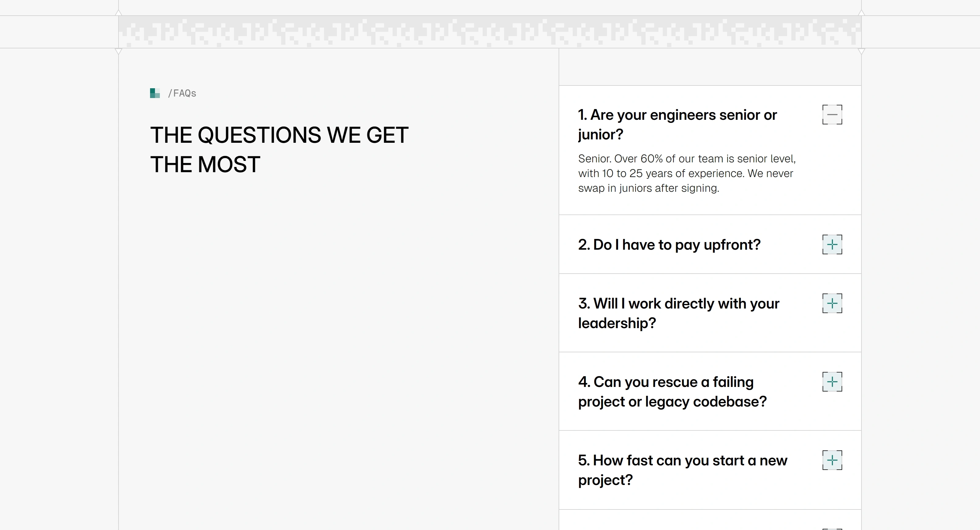Click the small triangle marker at banner's top-left corner

[x=118, y=13]
